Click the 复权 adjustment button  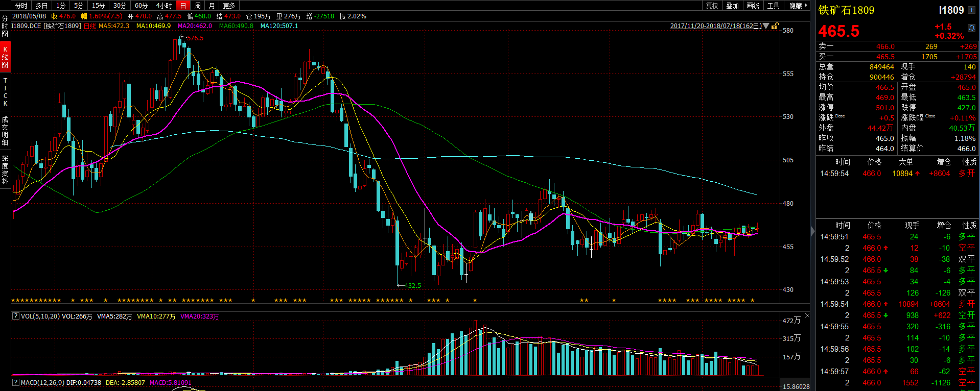pyautogui.click(x=712, y=6)
